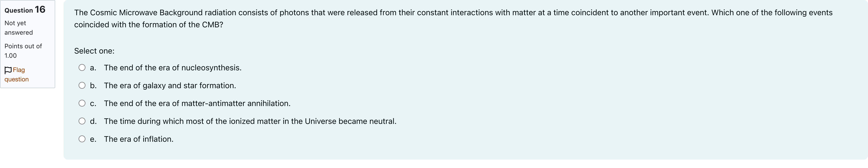Click the "a." letter label
Screen dimensions: 868x168
(93, 68)
